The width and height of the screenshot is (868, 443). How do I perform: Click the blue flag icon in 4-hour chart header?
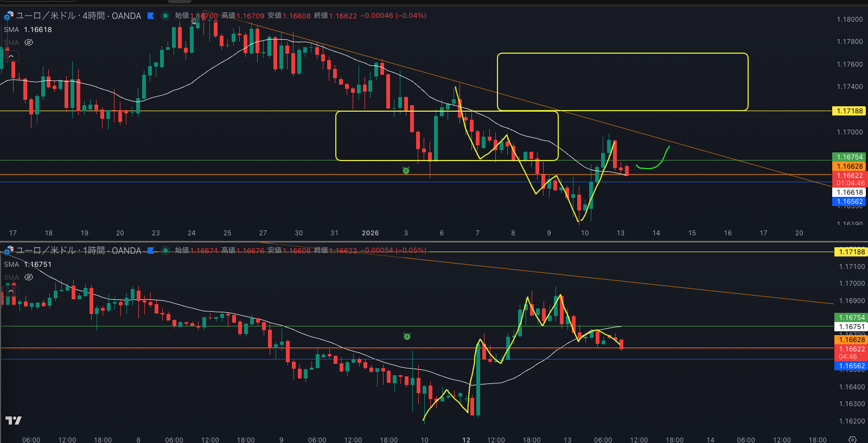151,16
